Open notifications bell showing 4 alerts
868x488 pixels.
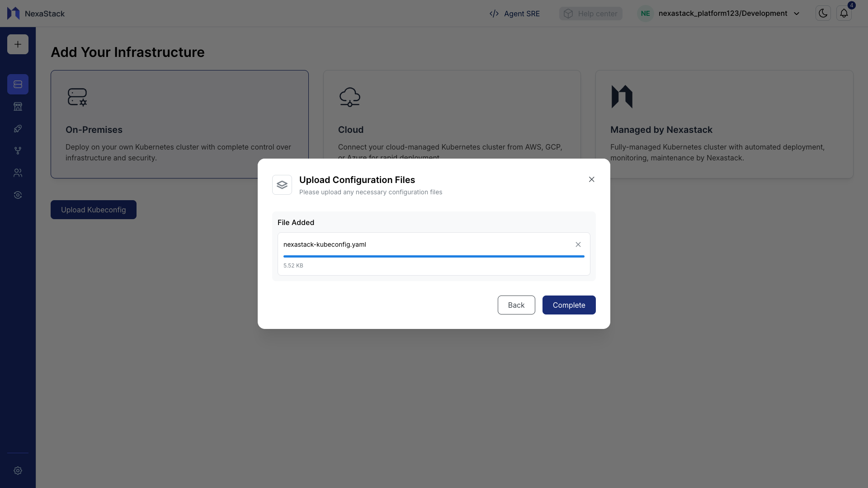point(844,13)
